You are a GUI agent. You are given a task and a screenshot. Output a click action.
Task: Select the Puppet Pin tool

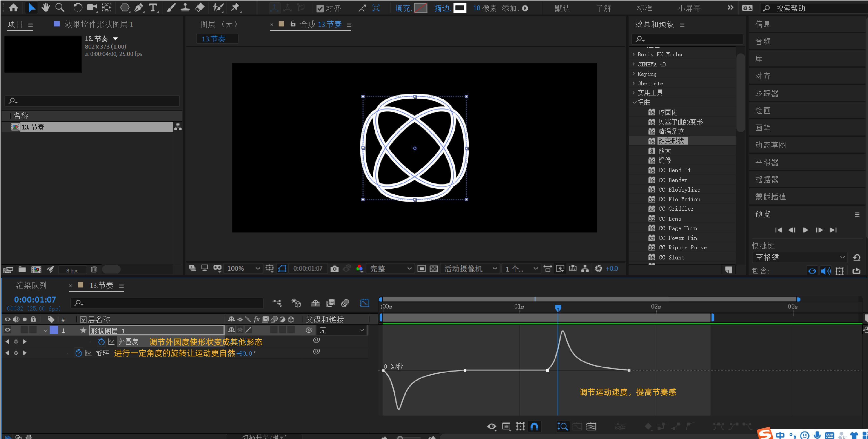(x=235, y=8)
